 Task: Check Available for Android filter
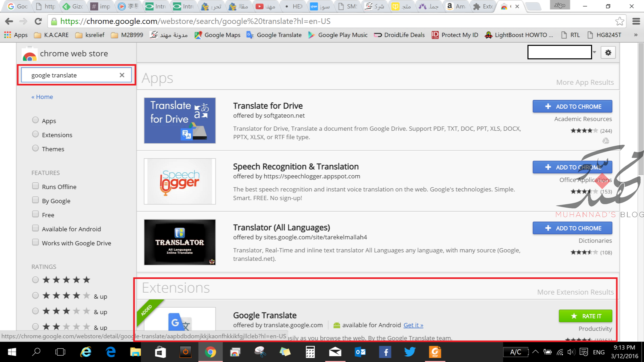tap(35, 228)
